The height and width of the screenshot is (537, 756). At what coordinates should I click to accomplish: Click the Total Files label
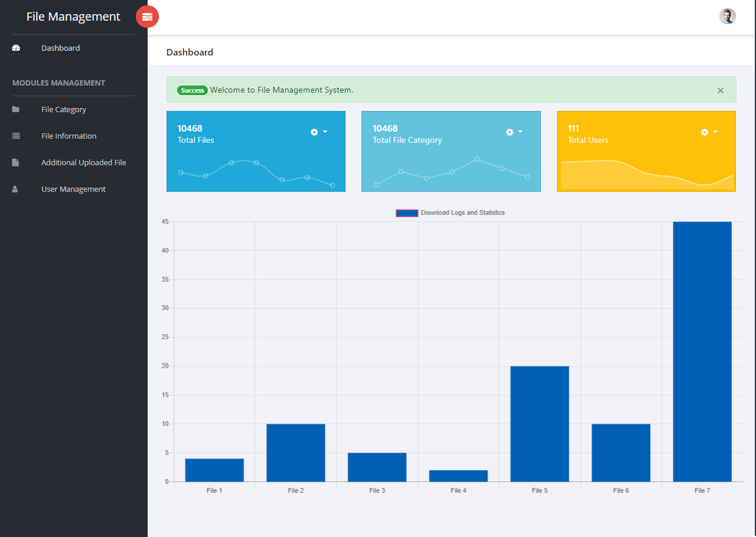coord(196,140)
